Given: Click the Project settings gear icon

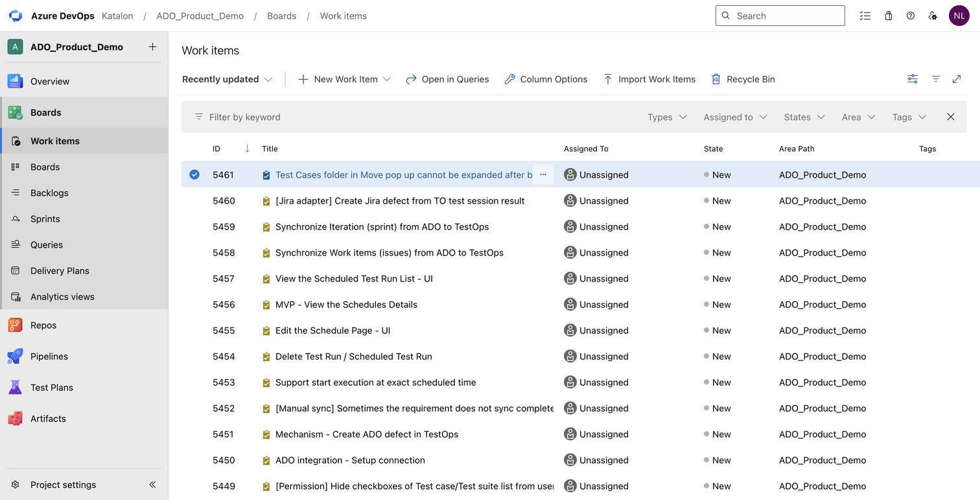Looking at the screenshot, I should [x=16, y=484].
